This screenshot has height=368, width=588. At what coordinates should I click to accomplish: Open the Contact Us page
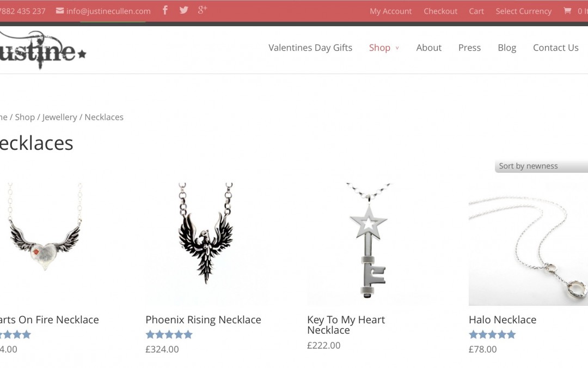point(556,47)
